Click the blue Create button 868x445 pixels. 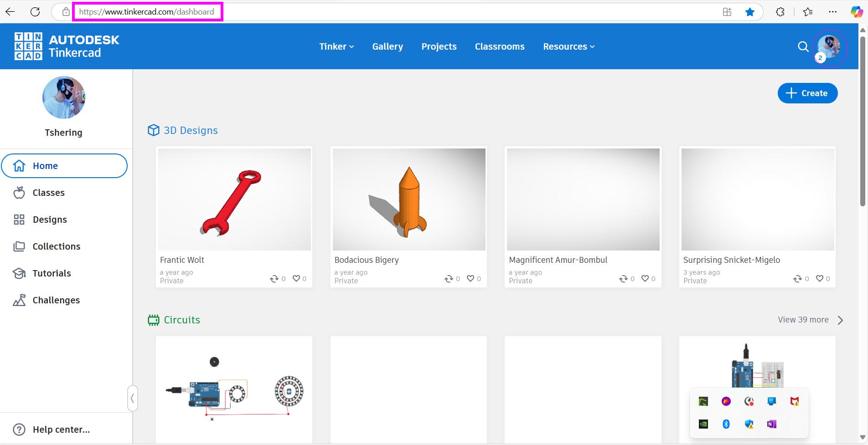(x=807, y=93)
